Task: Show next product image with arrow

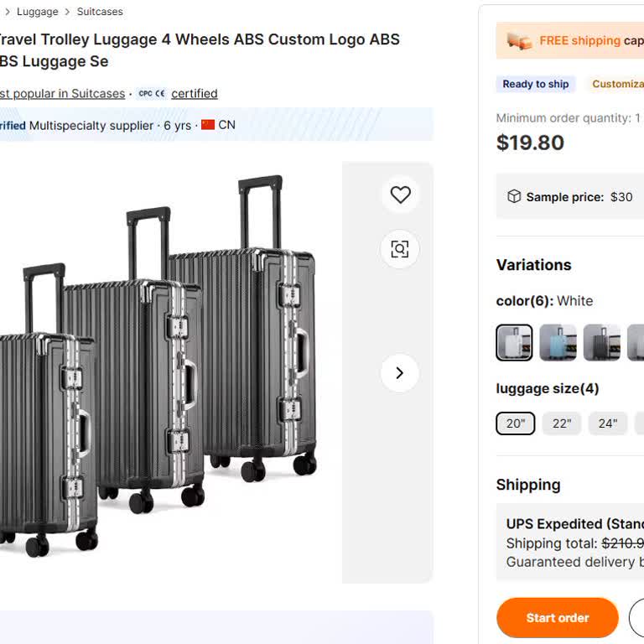Action: click(400, 373)
